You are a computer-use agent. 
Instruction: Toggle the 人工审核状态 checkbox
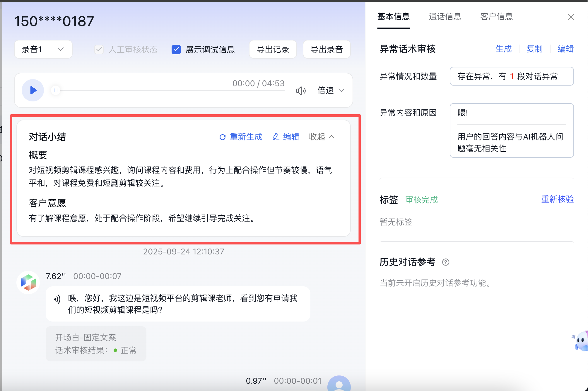(99, 50)
